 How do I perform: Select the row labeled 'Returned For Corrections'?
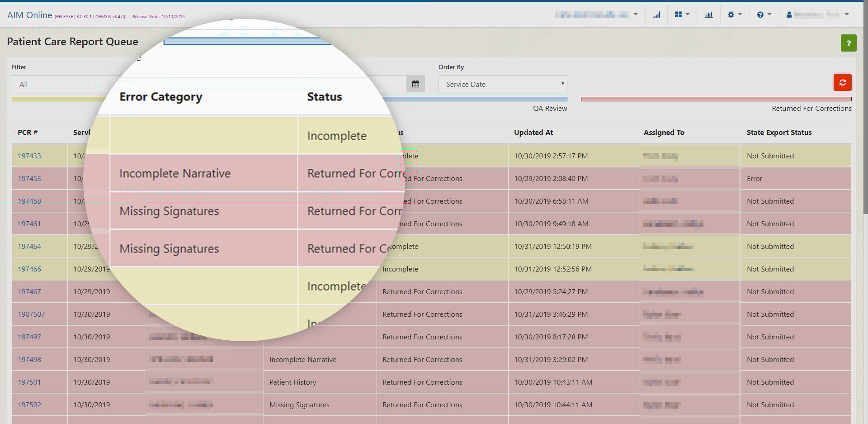pyautogui.click(x=811, y=108)
